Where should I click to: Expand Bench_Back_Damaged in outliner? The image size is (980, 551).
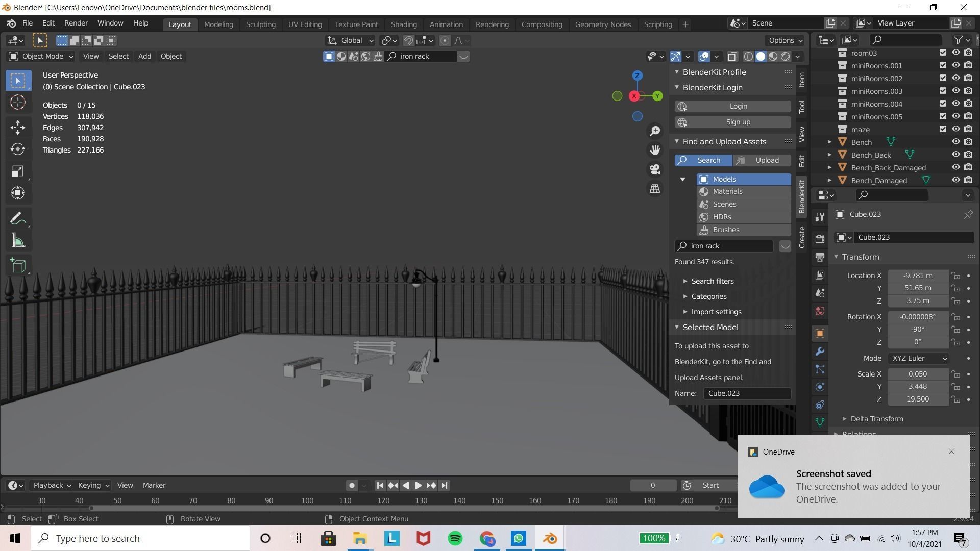click(829, 167)
